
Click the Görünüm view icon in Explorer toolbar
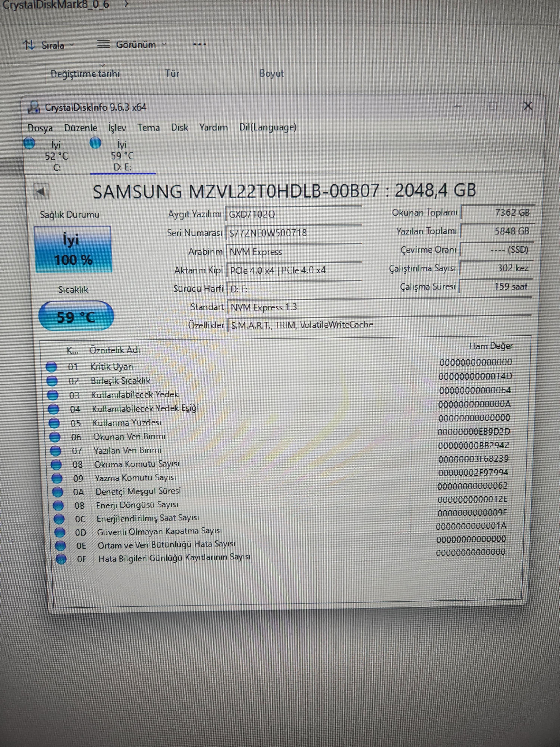coord(103,44)
